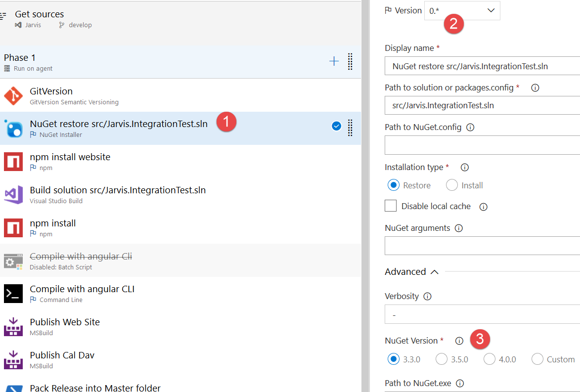Click the info icon beside NuGet Version
Screen dimensions: 580x392
459,341
